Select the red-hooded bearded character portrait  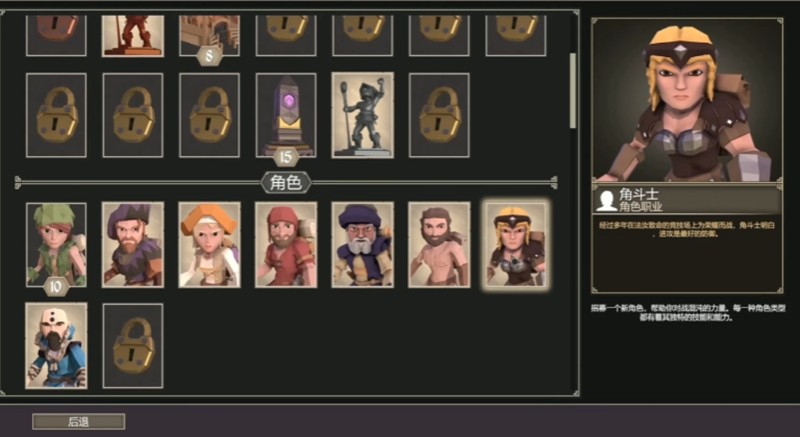[x=286, y=245]
